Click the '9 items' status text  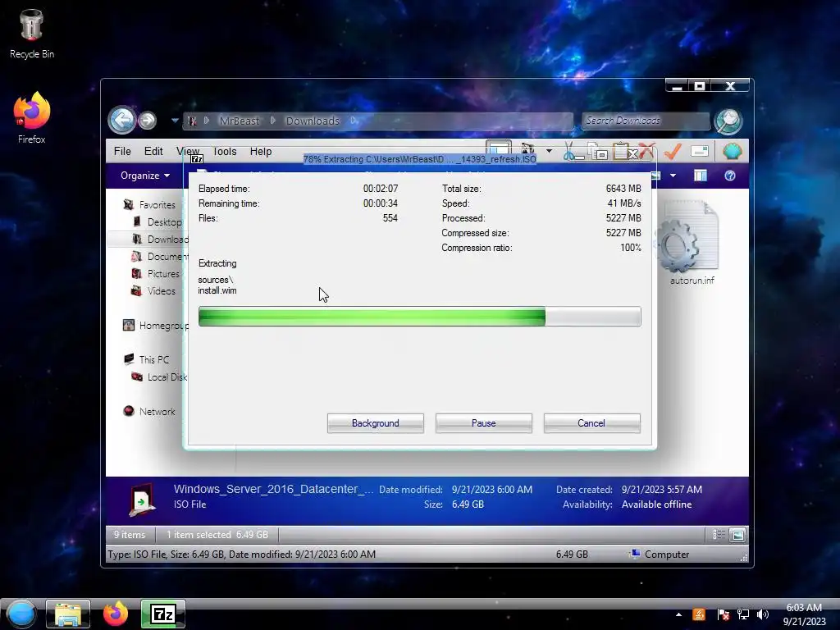tap(129, 535)
